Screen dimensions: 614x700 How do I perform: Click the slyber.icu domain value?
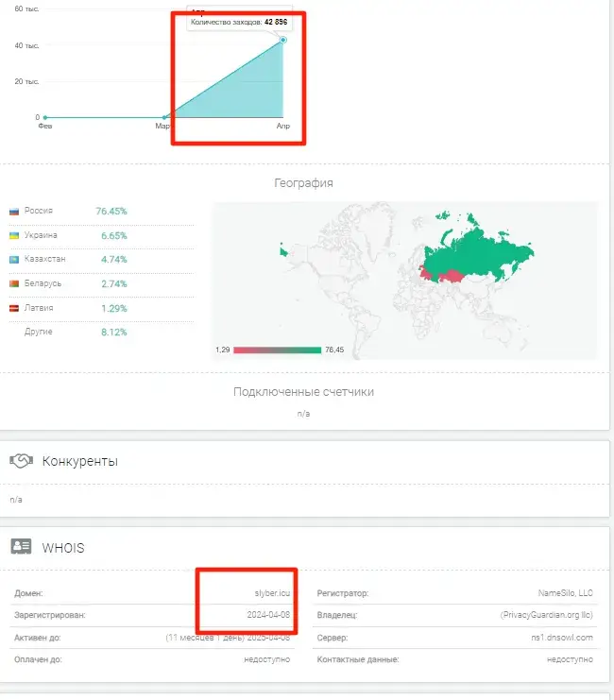[x=272, y=593]
